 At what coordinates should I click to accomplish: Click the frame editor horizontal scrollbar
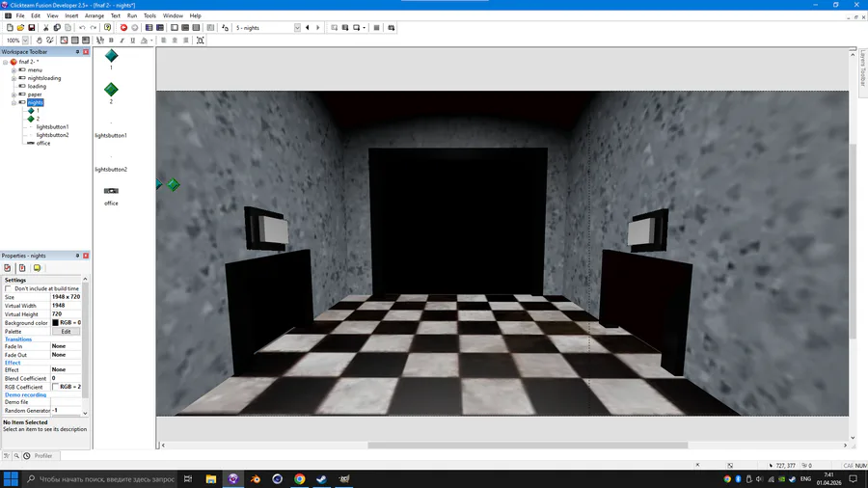pos(528,445)
